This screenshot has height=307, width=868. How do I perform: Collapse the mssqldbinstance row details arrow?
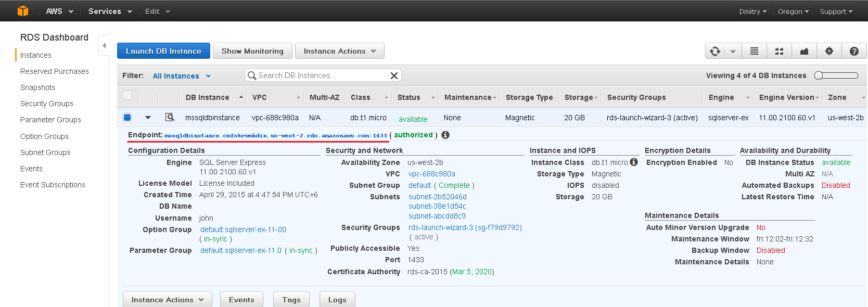[148, 118]
